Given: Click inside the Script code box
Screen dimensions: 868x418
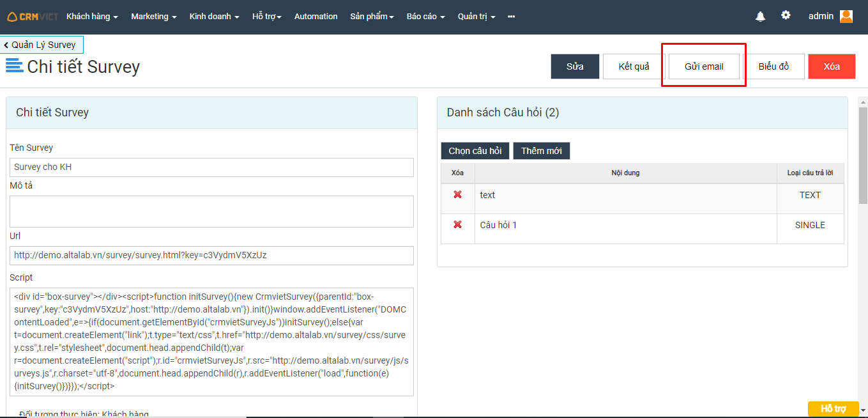Looking at the screenshot, I should (x=211, y=342).
